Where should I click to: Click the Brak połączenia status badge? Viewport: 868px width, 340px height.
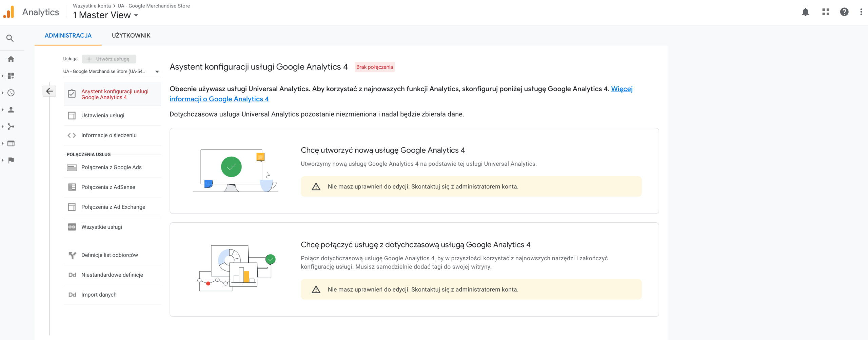click(375, 67)
